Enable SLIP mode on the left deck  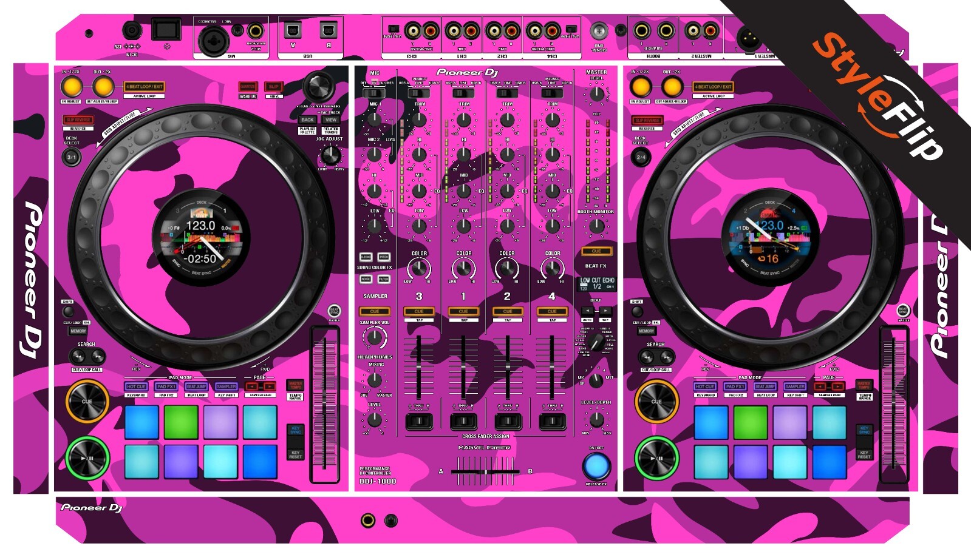(x=274, y=87)
